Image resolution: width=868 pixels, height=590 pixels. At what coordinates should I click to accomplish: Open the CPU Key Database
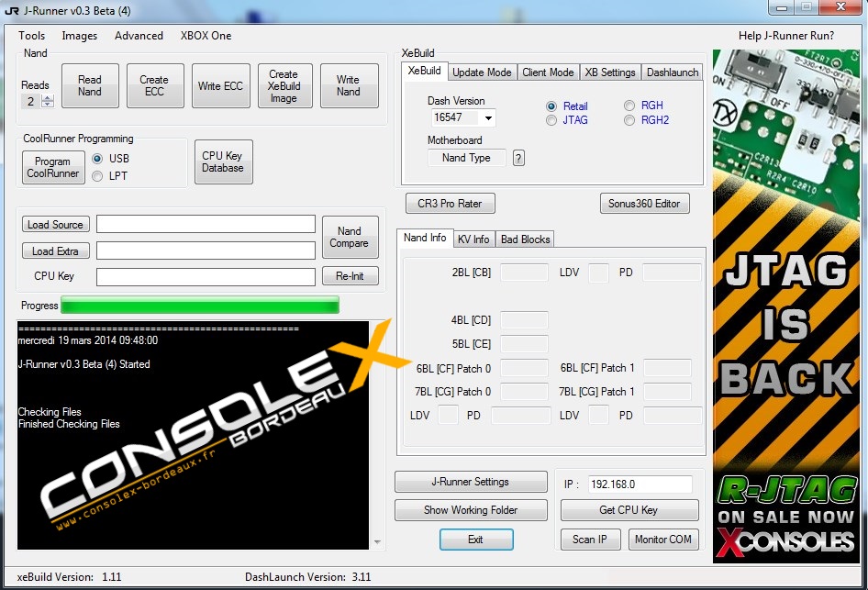223,161
